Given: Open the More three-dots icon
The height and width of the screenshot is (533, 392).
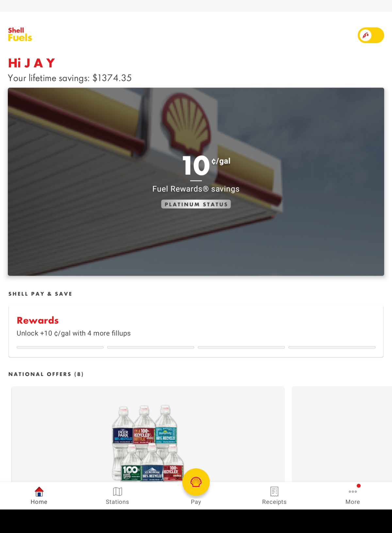Looking at the screenshot, I should pyautogui.click(x=353, y=492).
